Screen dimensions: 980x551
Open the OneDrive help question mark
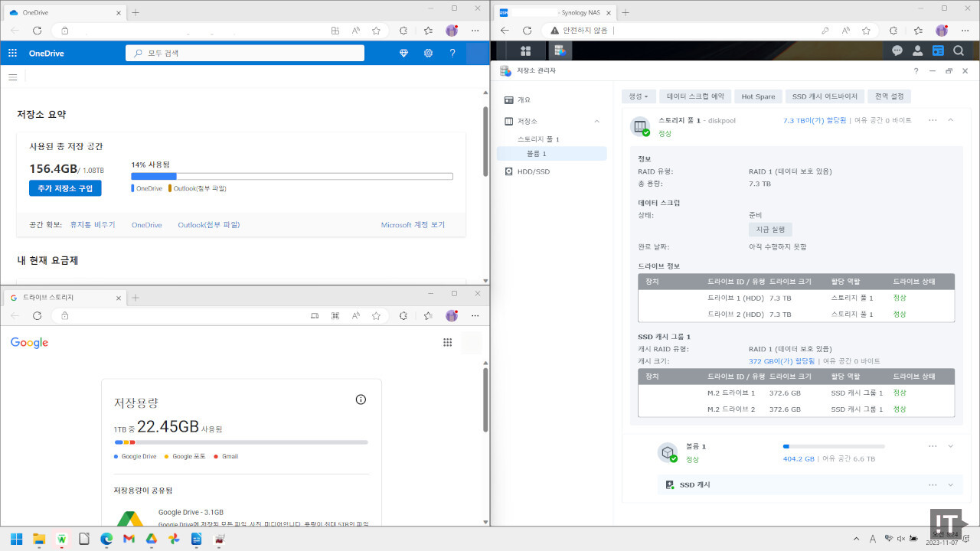452,53
